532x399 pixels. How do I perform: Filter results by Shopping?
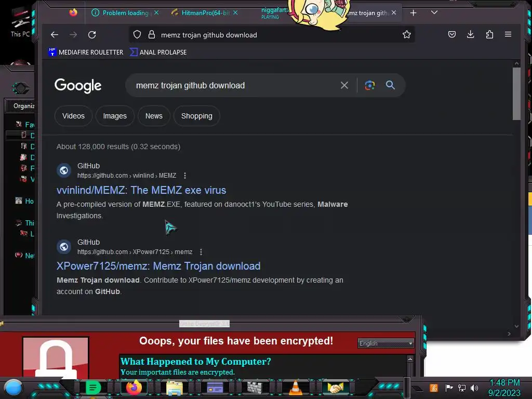[x=196, y=116]
